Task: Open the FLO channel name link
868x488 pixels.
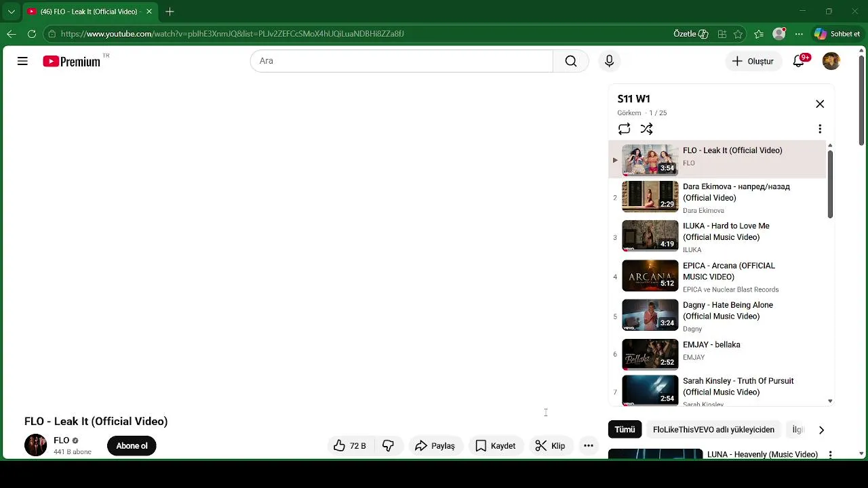Action: pyautogui.click(x=61, y=441)
